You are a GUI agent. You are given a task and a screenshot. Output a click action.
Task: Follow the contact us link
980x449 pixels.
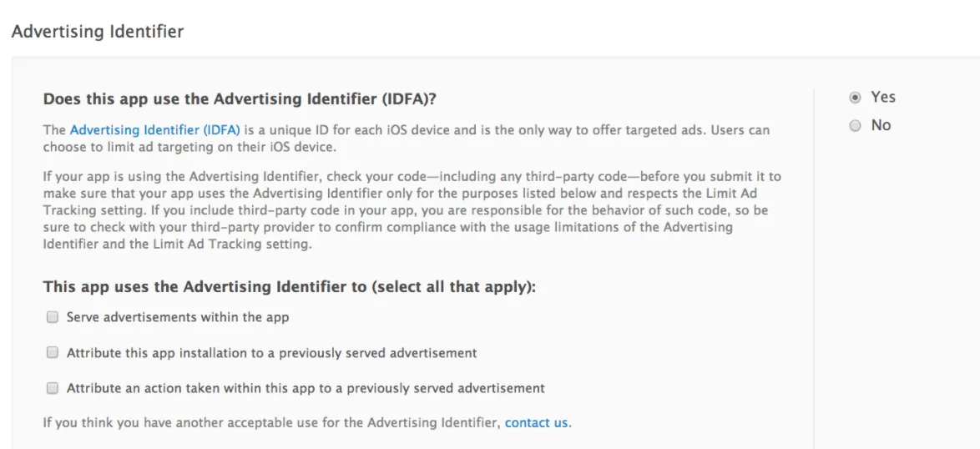(x=537, y=423)
